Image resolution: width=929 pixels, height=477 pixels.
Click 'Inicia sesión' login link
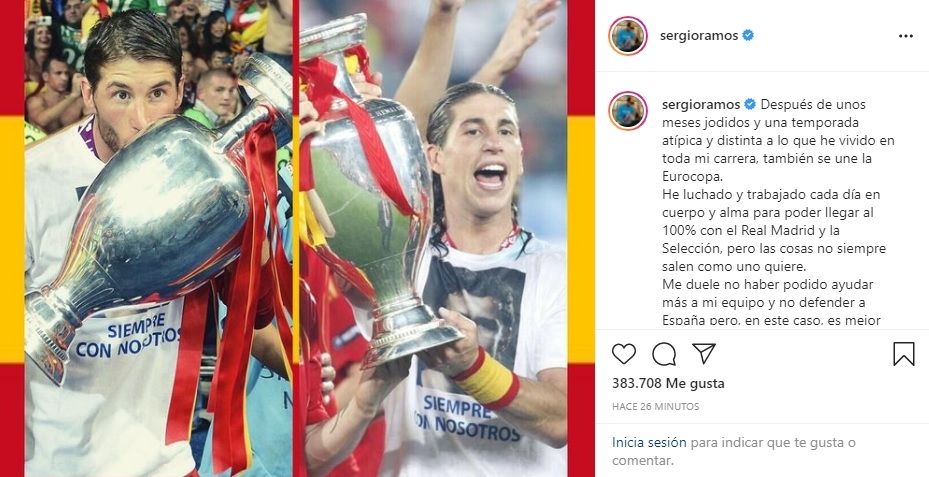coord(649,442)
